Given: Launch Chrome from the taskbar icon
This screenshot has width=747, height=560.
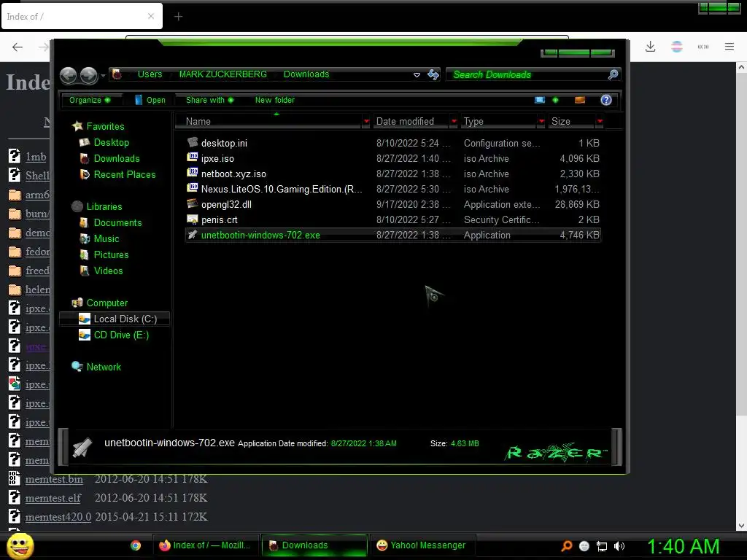Looking at the screenshot, I should tap(136, 545).
